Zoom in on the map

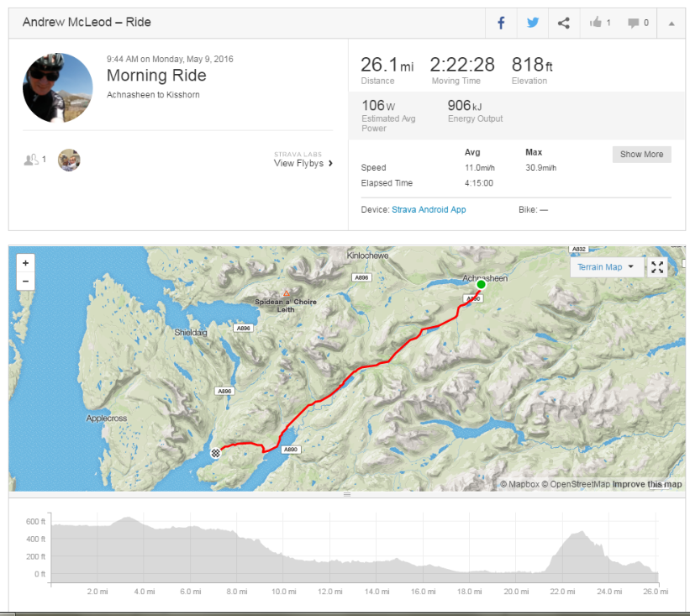pos(25,263)
